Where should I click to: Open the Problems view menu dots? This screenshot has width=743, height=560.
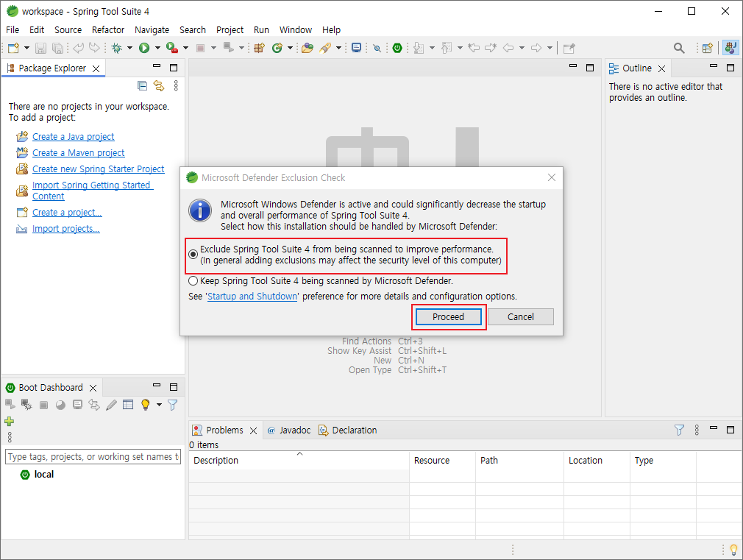pos(697,430)
